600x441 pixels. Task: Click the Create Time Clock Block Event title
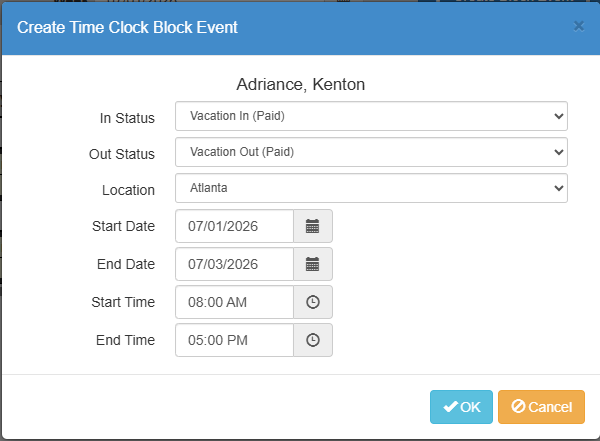pos(127,27)
